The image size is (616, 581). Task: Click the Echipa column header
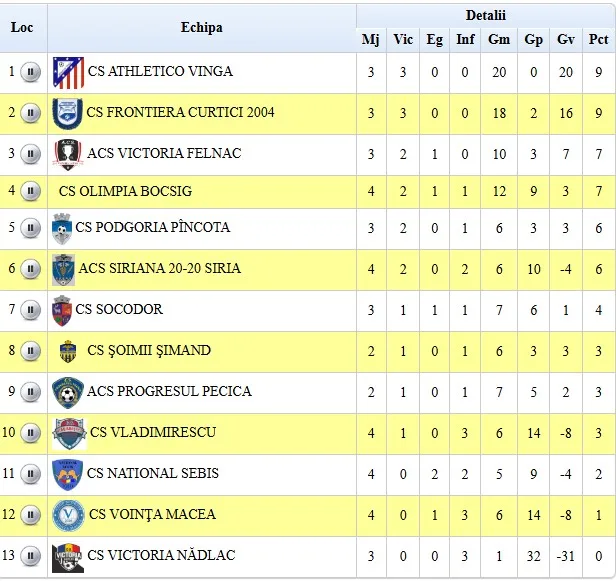[x=201, y=27]
